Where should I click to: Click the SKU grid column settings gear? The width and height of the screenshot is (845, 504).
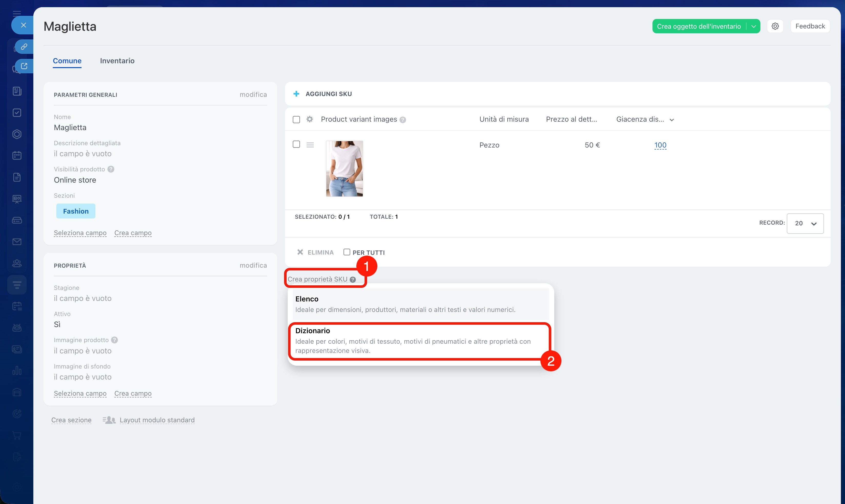click(x=309, y=119)
